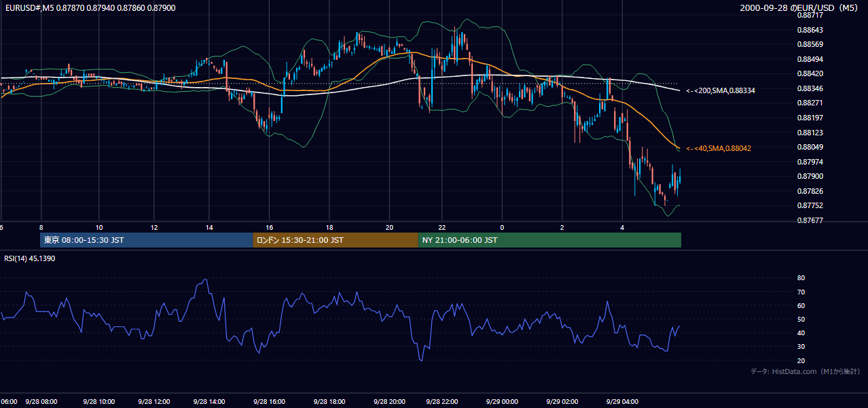868x408 pixels.
Task: Click price axis value 0.88271
Action: coord(810,103)
